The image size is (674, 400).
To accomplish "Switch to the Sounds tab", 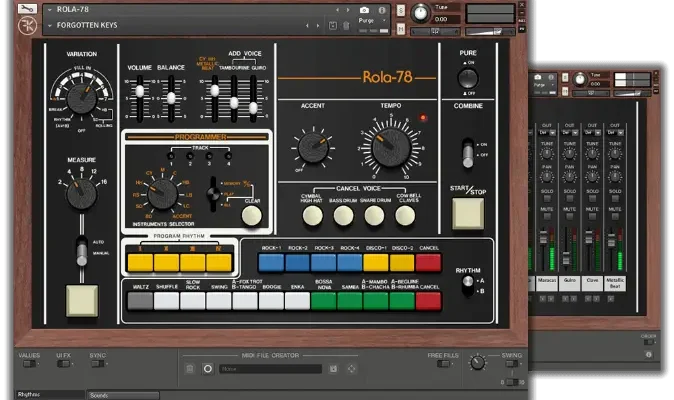I will pos(103,395).
